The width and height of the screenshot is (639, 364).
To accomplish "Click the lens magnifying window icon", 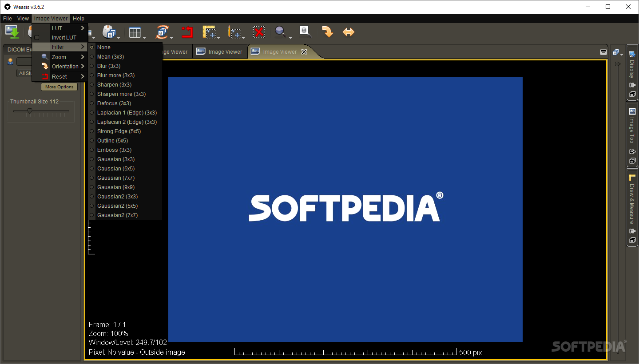I will coord(306,32).
